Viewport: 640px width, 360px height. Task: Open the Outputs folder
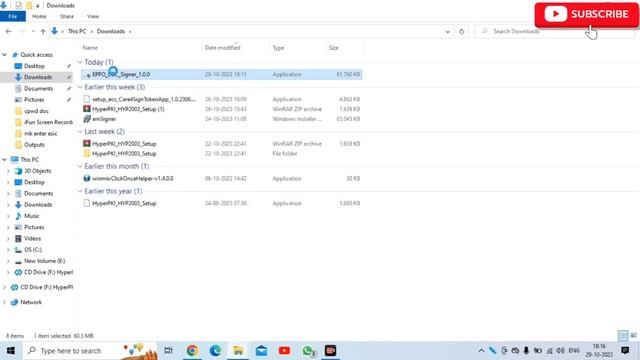(x=34, y=144)
